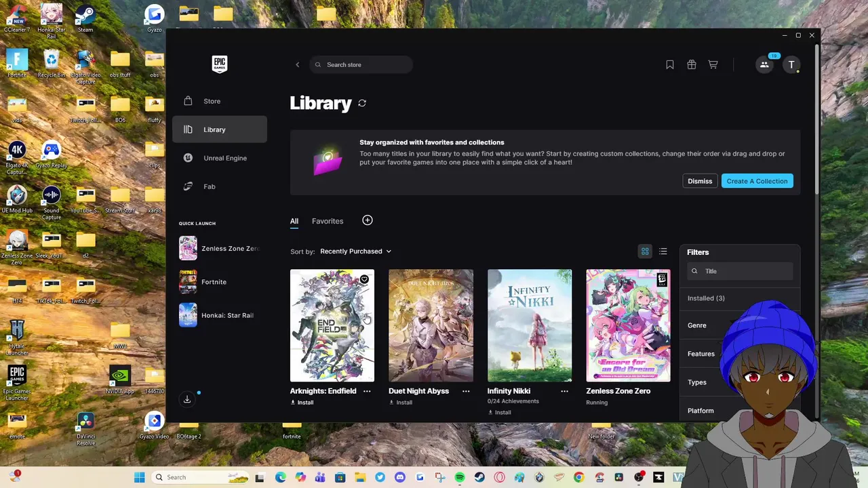
Task: Expand the Platform filter
Action: tap(701, 411)
